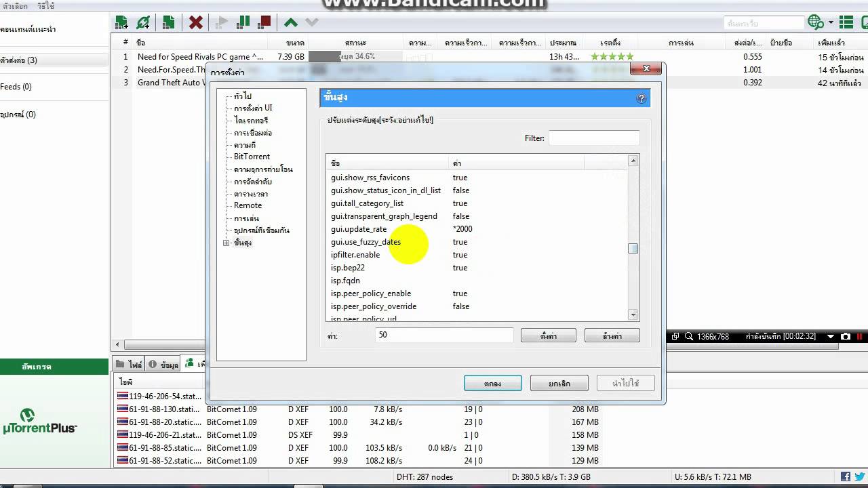868x488 pixels.
Task: Click the Bandicam red pause recording icon
Action: click(860, 336)
